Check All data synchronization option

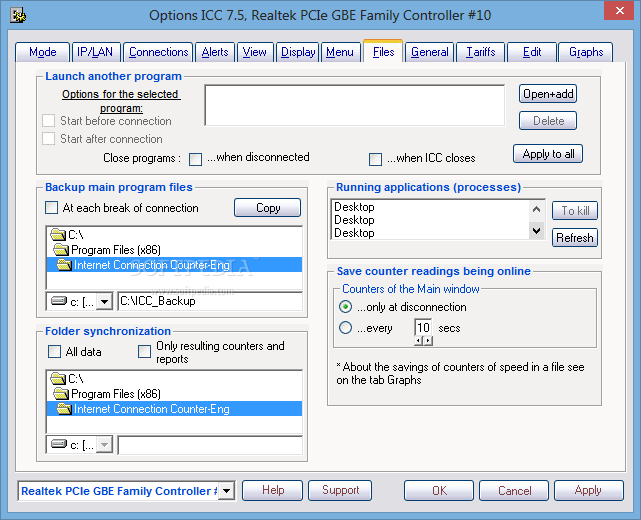tap(54, 352)
